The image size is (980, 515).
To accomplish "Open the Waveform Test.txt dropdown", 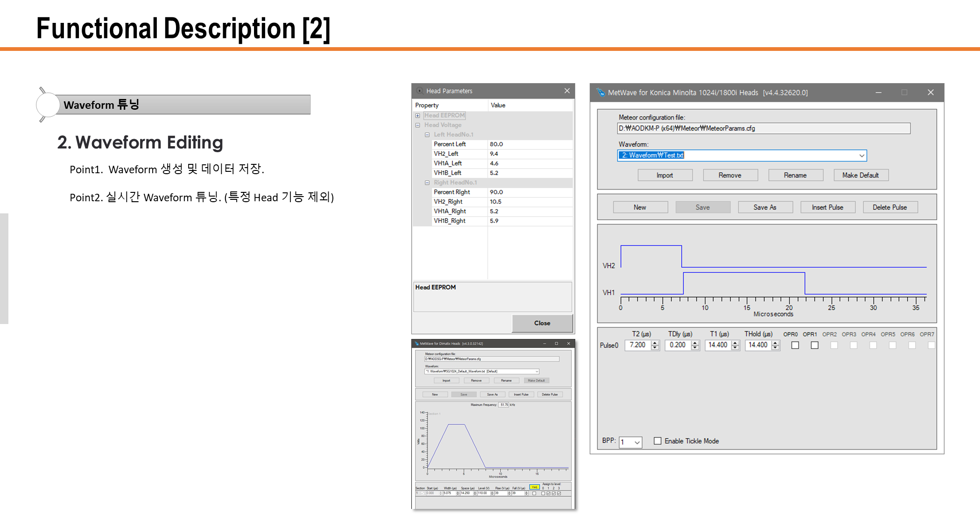I will pyautogui.click(x=861, y=155).
